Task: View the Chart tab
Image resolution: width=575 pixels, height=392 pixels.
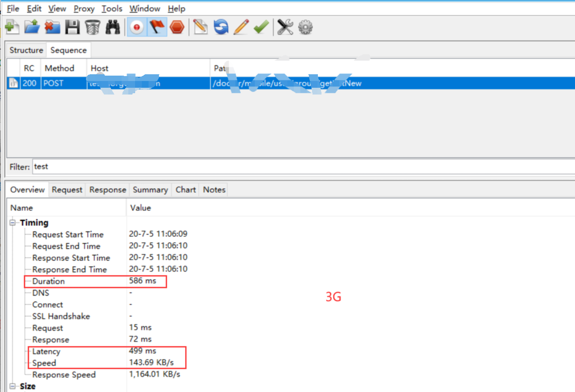Action: tap(186, 190)
